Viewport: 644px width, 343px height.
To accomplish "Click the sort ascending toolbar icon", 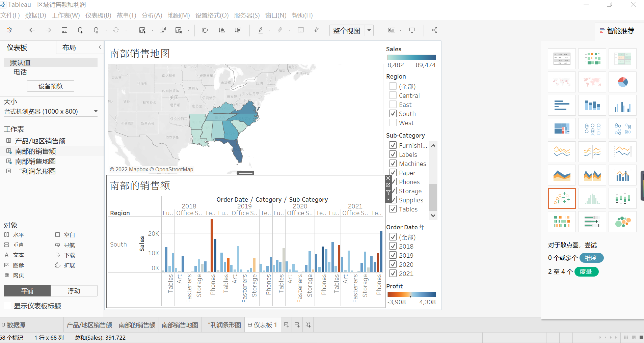I will (x=222, y=30).
